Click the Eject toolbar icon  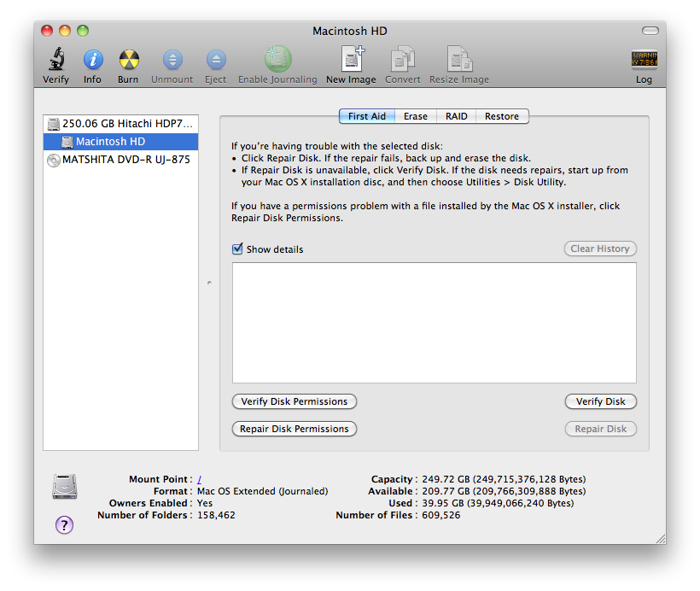[216, 60]
